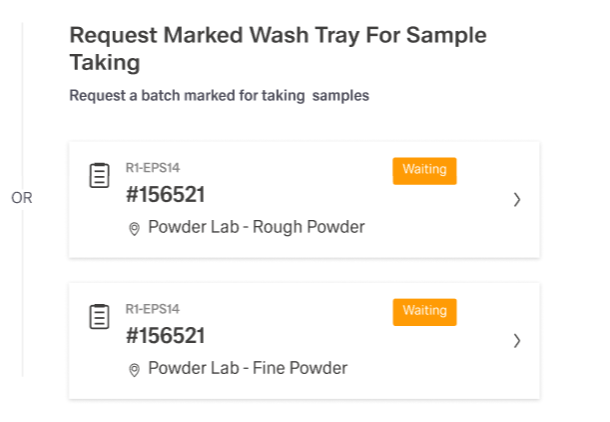Viewport: 610px width, 422px height.
Task: Expand Fine Powder card with chevron arrow
Action: coord(517,340)
